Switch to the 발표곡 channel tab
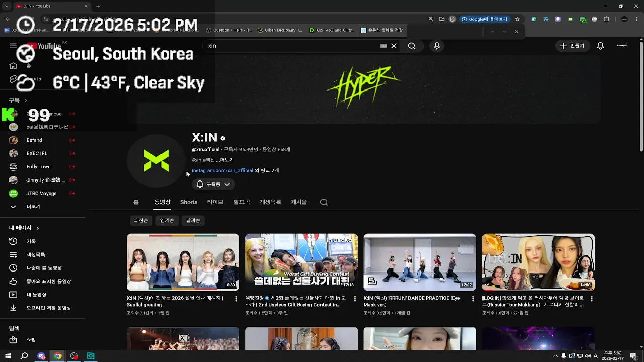The image size is (644, 362). click(x=242, y=202)
